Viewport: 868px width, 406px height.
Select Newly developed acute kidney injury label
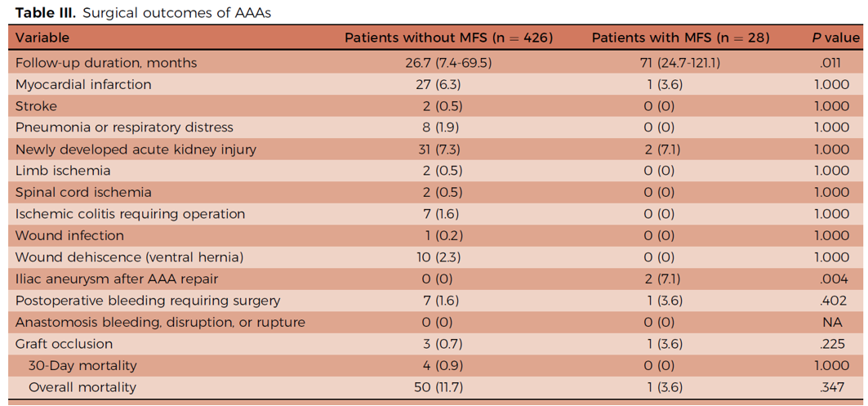[x=136, y=149]
